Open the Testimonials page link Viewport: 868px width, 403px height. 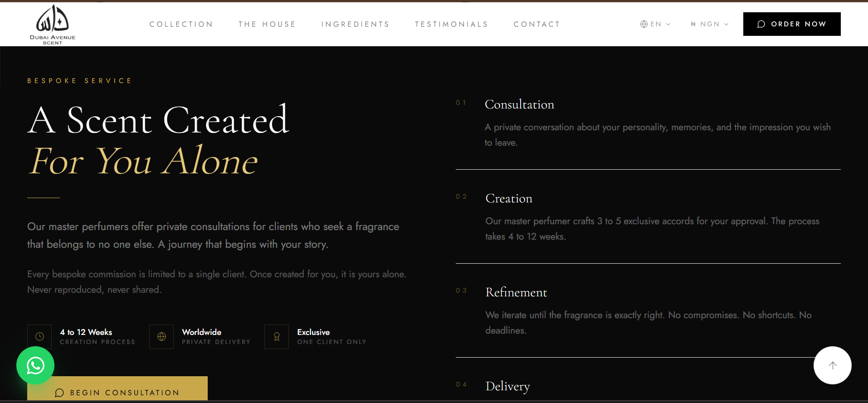point(452,24)
